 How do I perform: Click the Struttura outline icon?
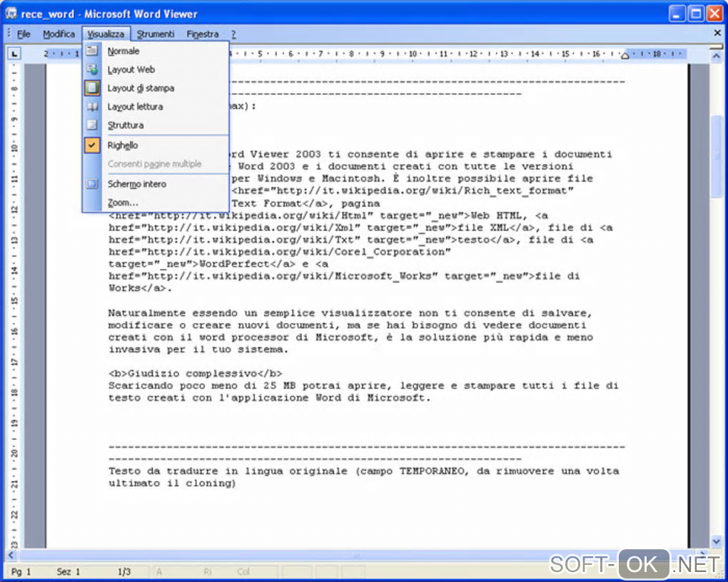[92, 125]
